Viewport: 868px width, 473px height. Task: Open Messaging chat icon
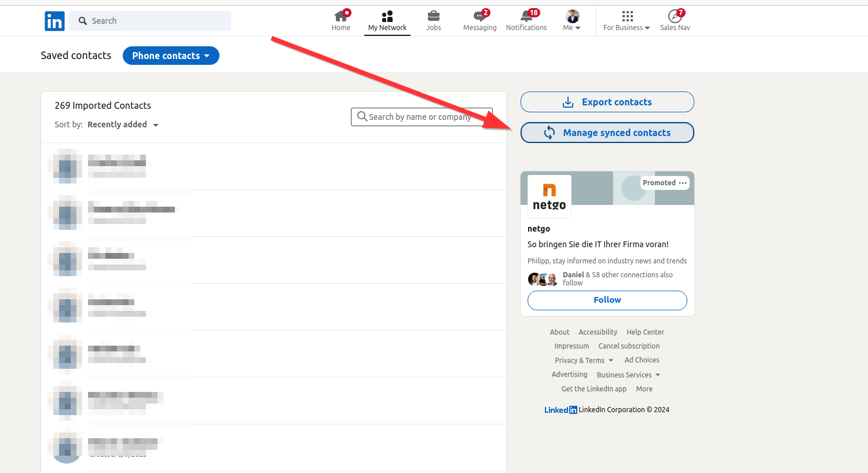tap(479, 16)
